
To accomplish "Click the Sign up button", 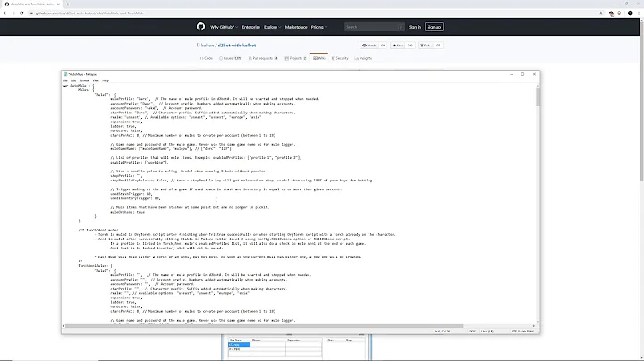I will pyautogui.click(x=434, y=27).
